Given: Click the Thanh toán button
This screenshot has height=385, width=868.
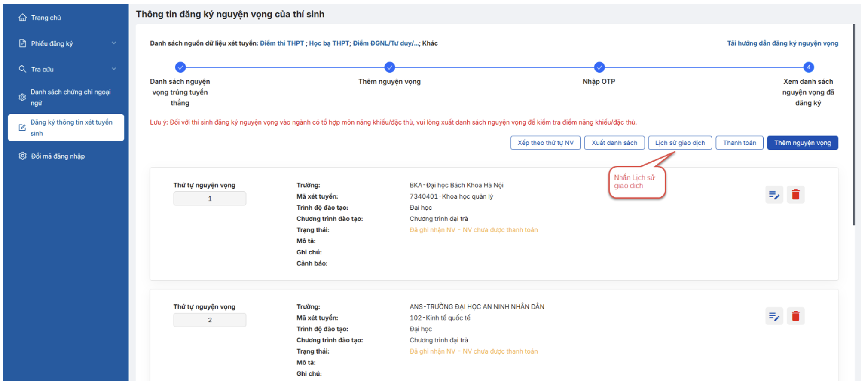Looking at the screenshot, I should coord(739,143).
